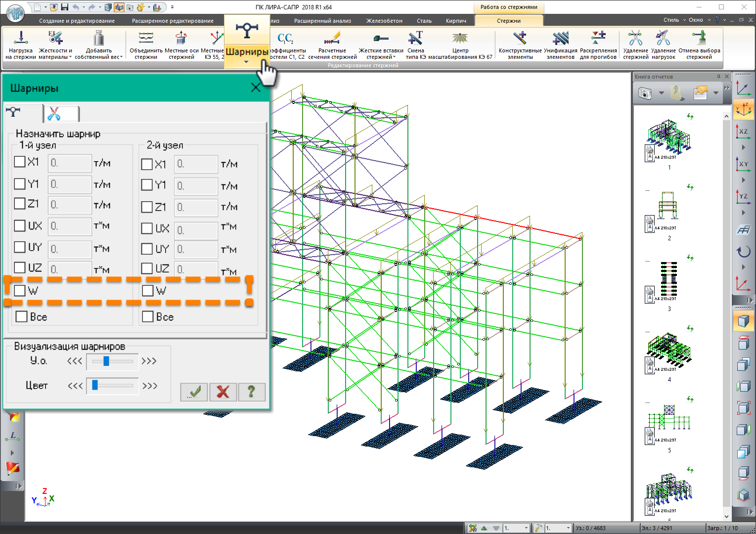Open the Железобетон ribbon tab
Image resolution: width=756 pixels, height=534 pixels.
pos(384,21)
